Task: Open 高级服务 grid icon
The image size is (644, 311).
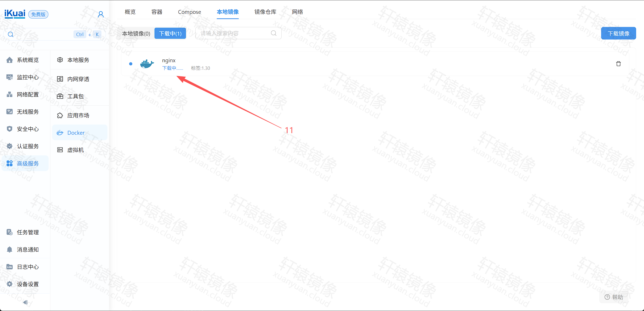Action: (9, 163)
